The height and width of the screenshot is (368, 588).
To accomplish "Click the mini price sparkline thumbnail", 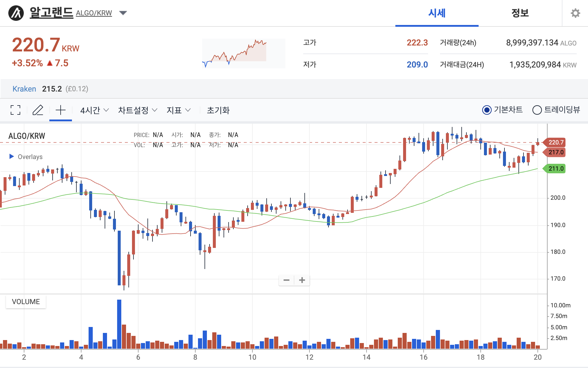I will pyautogui.click(x=243, y=53).
